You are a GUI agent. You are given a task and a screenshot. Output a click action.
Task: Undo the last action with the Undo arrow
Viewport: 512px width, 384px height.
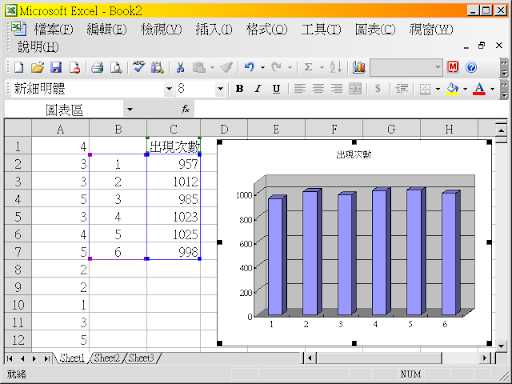click(x=249, y=68)
